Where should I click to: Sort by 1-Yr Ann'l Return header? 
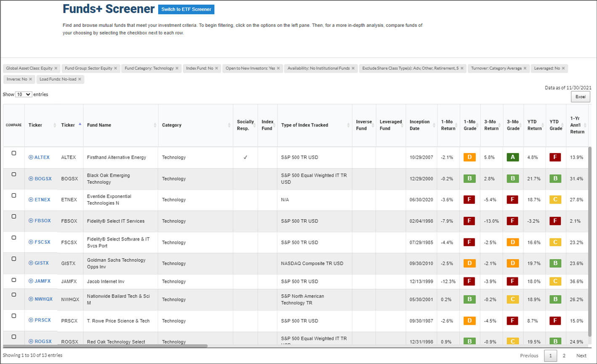click(577, 125)
